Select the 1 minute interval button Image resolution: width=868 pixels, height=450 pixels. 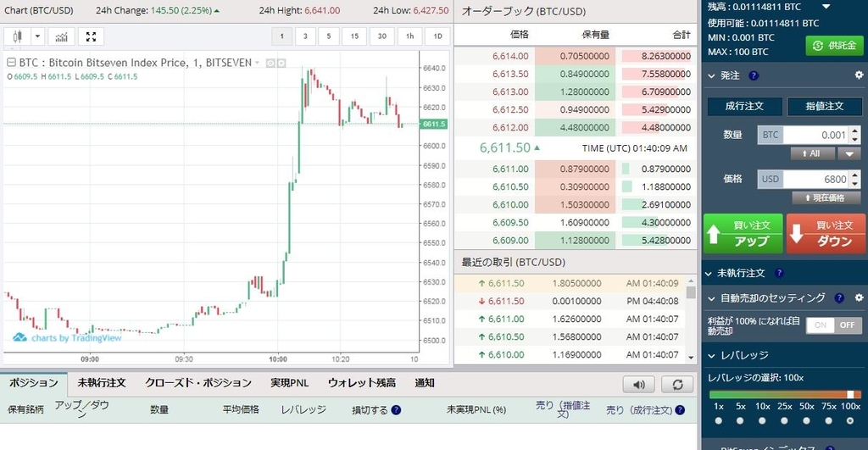281,36
